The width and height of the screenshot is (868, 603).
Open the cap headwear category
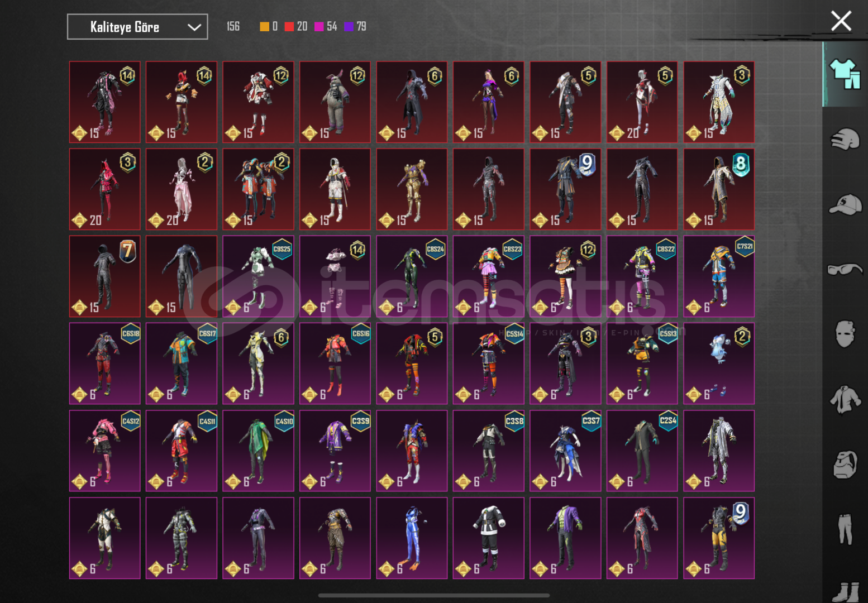pos(845,204)
